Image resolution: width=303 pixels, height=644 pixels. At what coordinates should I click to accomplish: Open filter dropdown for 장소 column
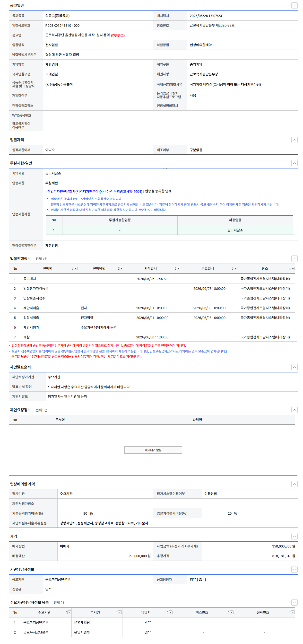click(293, 268)
